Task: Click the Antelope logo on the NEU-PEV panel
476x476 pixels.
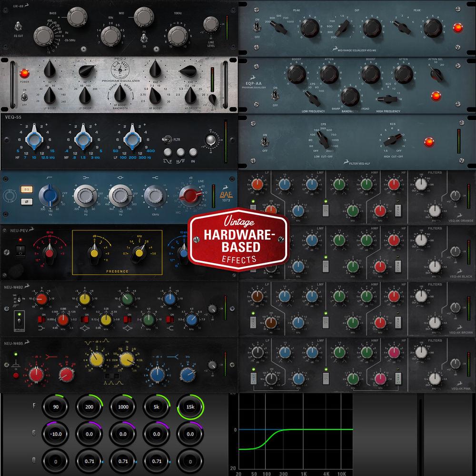Action: point(31,229)
